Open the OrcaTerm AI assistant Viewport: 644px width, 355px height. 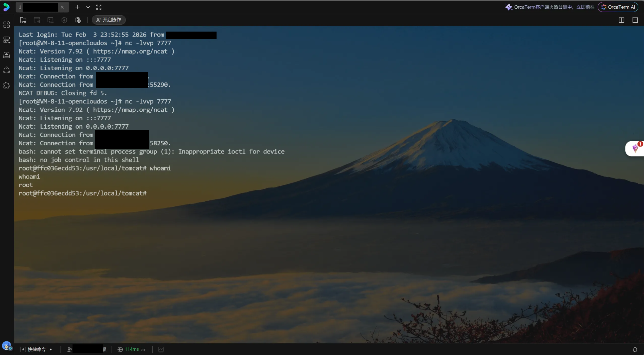click(618, 7)
